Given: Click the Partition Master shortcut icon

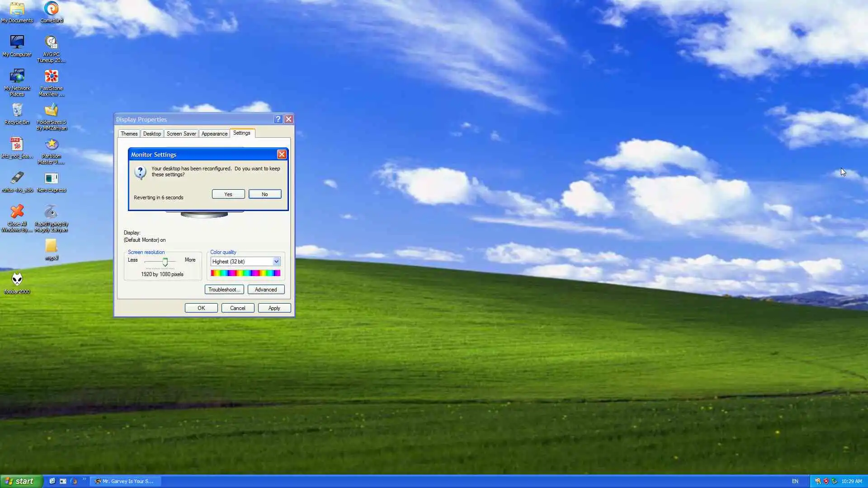Looking at the screenshot, I should 51,145.
